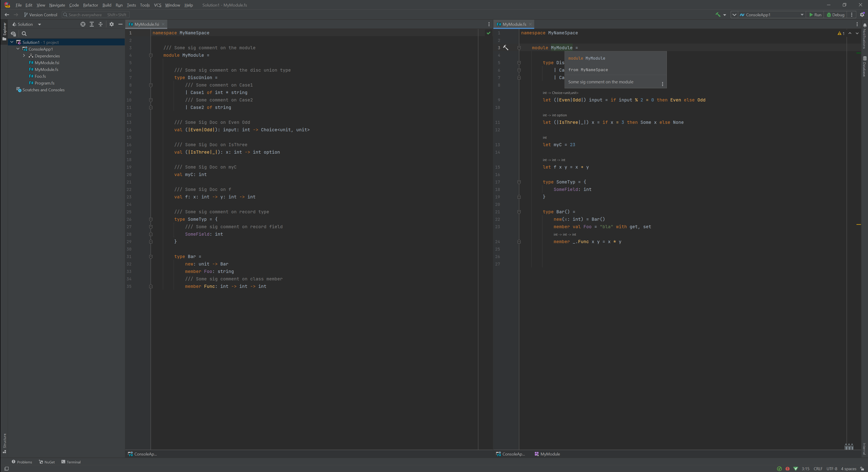
Task: Switch to the MyModule.fsi editor tab
Action: click(146, 24)
